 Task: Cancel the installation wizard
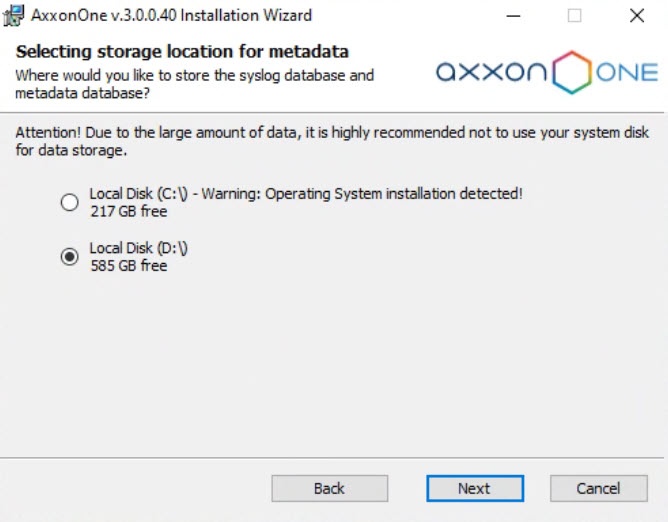(598, 488)
